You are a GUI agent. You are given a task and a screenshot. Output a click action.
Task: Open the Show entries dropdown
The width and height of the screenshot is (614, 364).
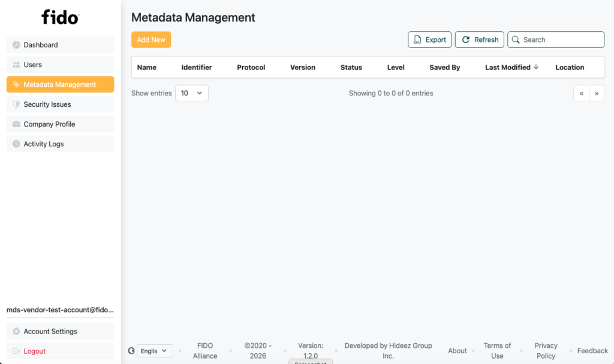point(192,93)
